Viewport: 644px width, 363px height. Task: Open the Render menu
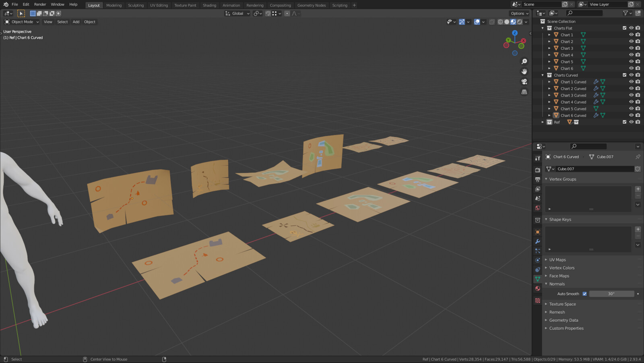pos(40,4)
